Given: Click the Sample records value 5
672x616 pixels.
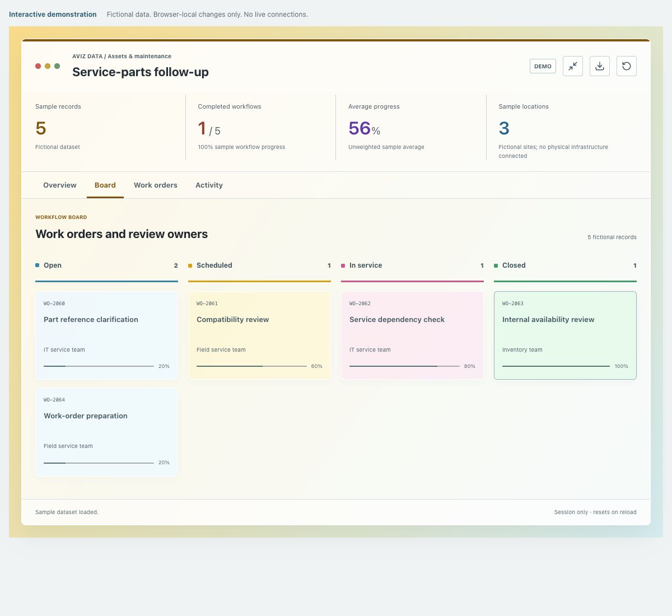Looking at the screenshot, I should 41,128.
